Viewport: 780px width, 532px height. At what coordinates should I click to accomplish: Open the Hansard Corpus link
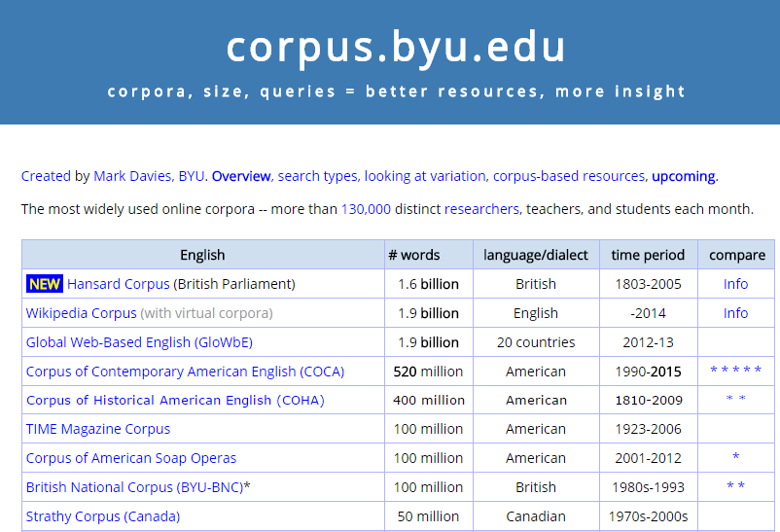(x=119, y=284)
